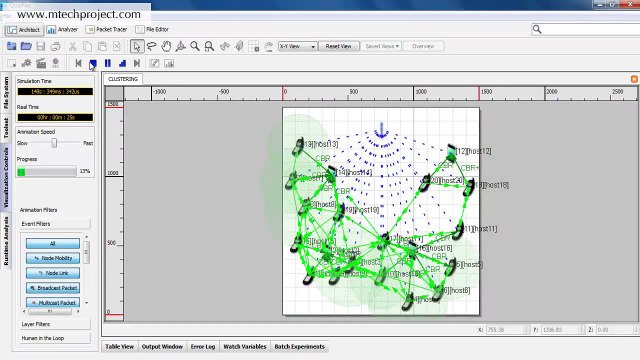
Task: Click the Open folder icon
Action: 26,46
